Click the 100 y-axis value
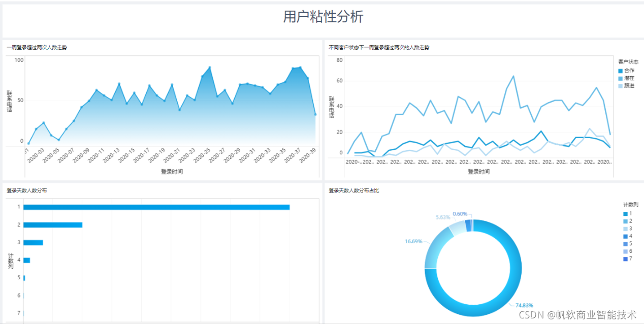This screenshot has width=644, height=324. 19,60
